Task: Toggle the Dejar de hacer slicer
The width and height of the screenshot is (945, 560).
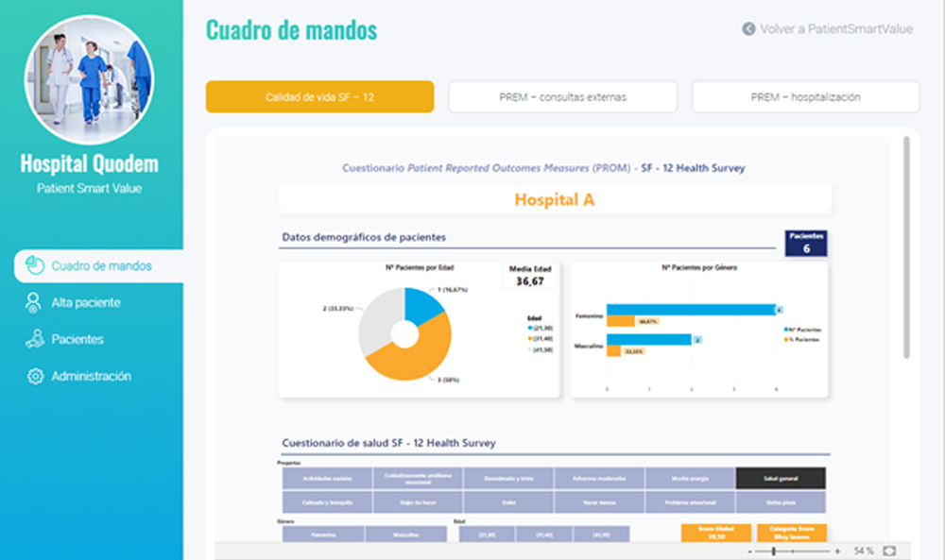Action: pyautogui.click(x=418, y=502)
